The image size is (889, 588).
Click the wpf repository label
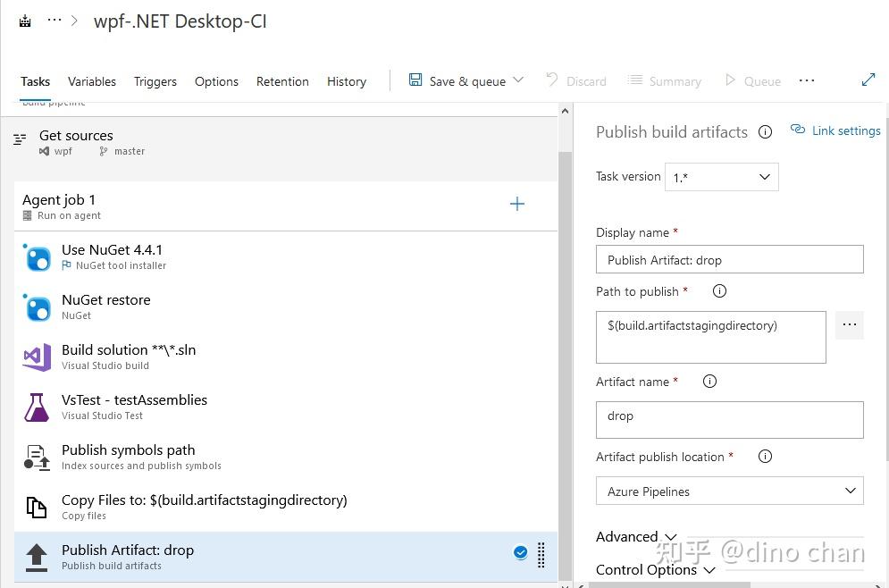tap(63, 151)
